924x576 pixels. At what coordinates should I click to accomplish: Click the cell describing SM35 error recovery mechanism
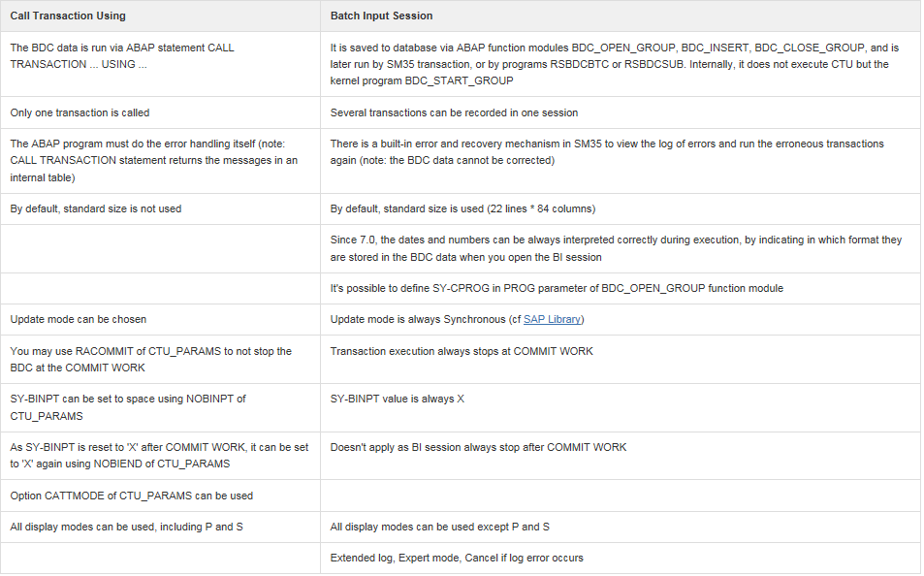(x=607, y=152)
